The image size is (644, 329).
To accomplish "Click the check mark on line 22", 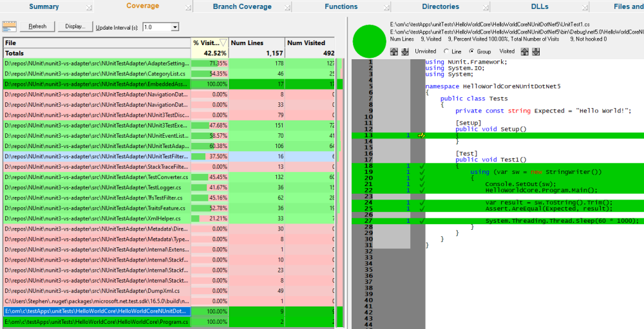I will coord(422,190).
